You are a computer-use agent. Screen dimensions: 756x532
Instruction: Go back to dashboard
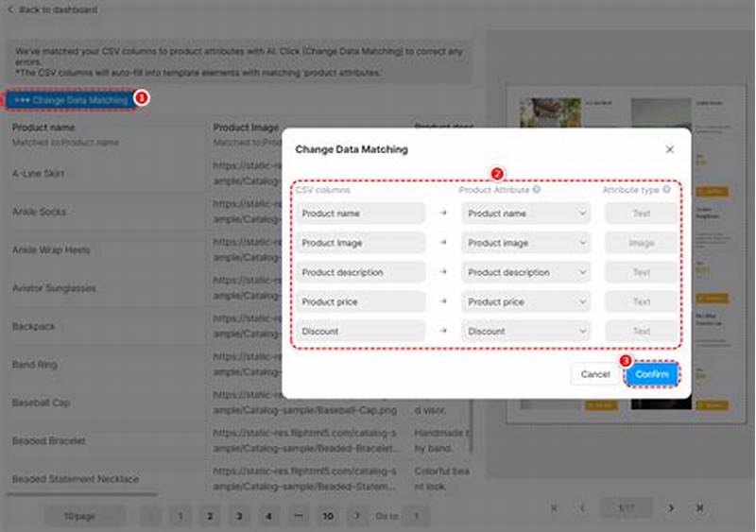(58, 9)
